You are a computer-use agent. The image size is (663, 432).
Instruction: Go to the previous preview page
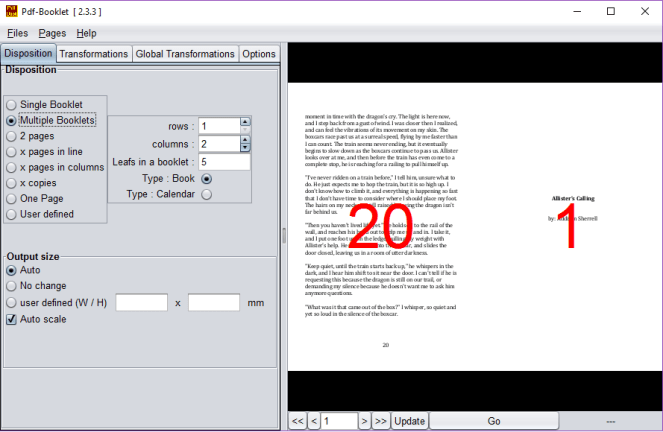[313, 421]
